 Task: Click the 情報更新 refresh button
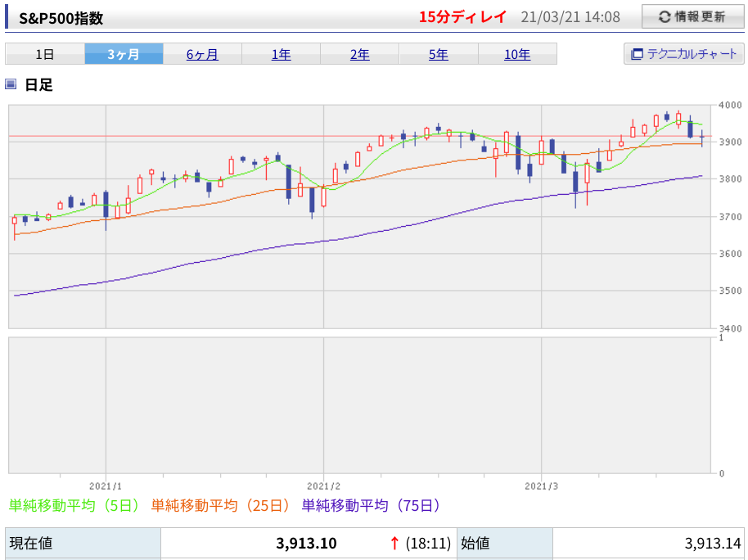click(x=692, y=16)
